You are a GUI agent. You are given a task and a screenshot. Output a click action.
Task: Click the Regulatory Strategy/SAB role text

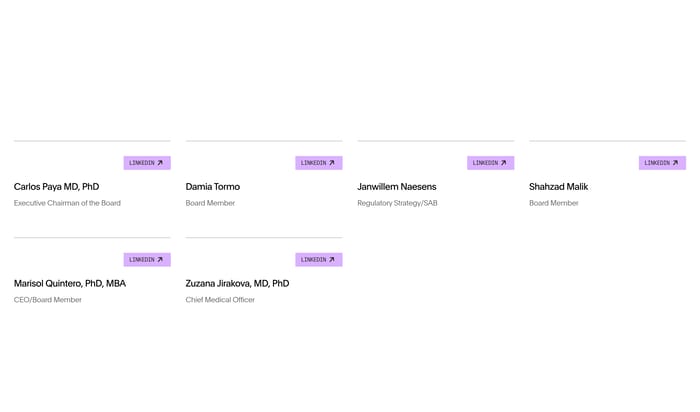397,203
